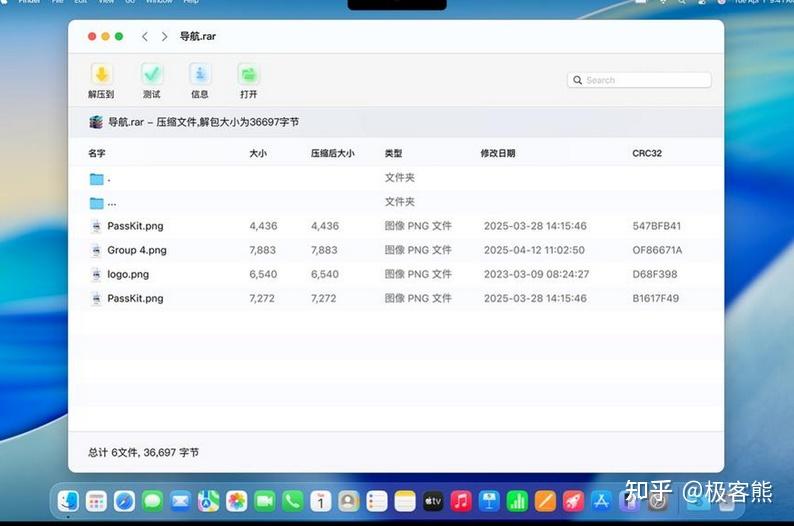
Task: Open Maps from the Dock
Action: coord(208,501)
